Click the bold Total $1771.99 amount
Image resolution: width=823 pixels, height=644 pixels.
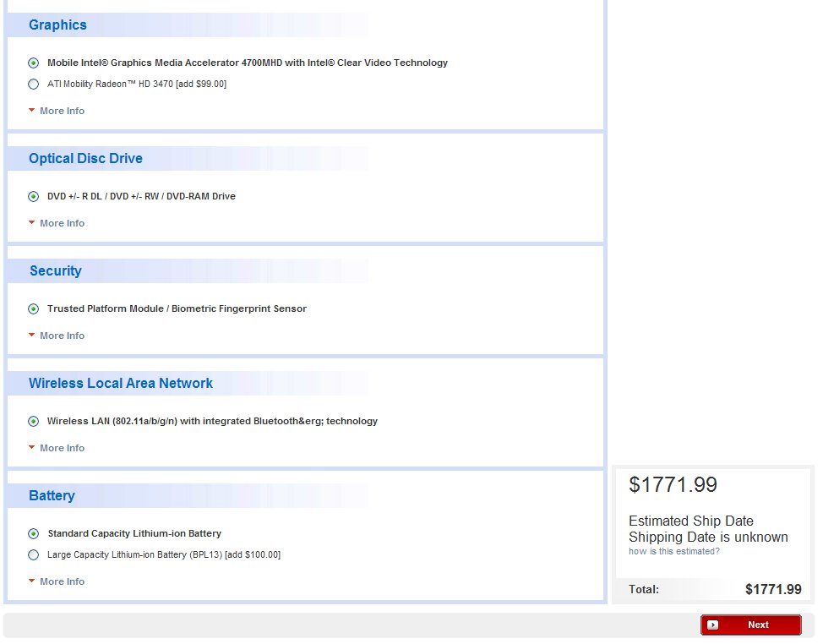pos(773,589)
